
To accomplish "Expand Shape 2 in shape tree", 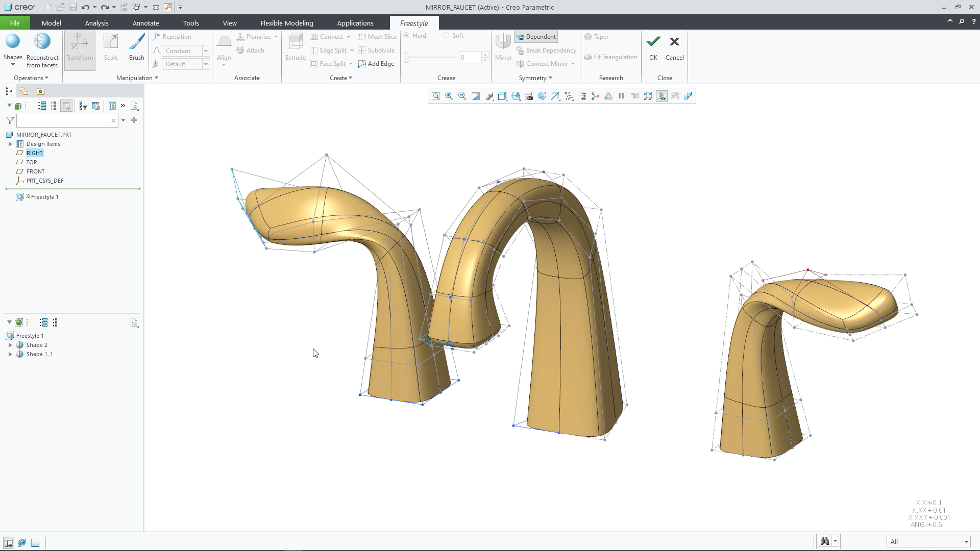I will [x=10, y=345].
